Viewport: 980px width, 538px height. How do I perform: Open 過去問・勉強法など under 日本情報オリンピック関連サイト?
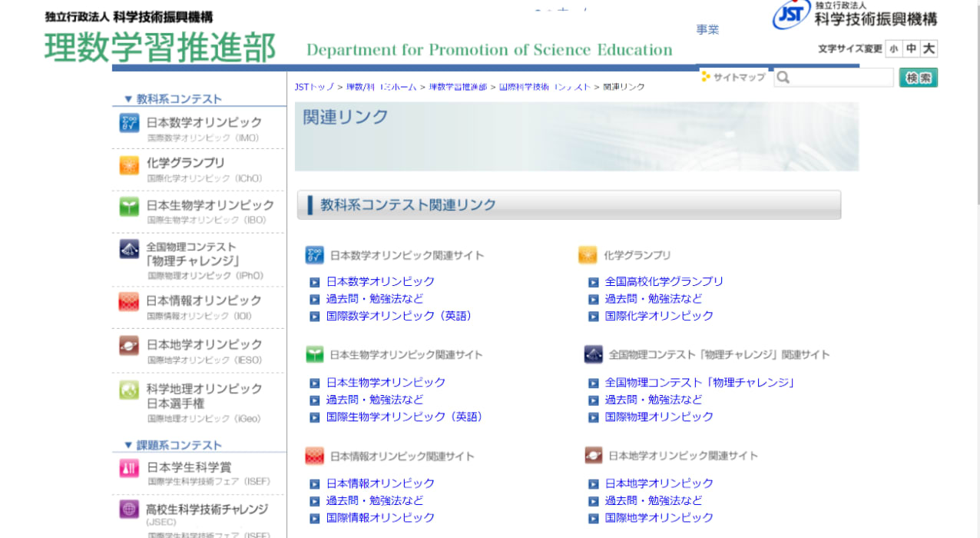pos(375,501)
